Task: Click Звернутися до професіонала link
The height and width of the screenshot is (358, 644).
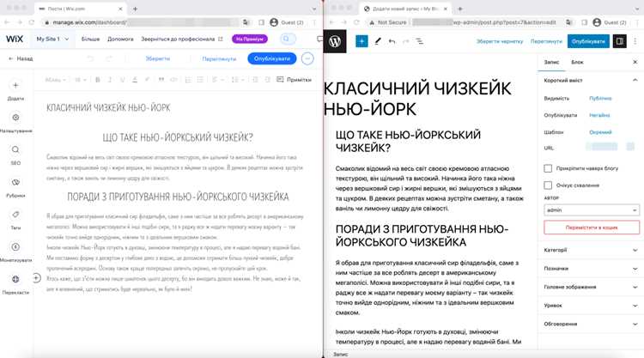Action: (181, 39)
